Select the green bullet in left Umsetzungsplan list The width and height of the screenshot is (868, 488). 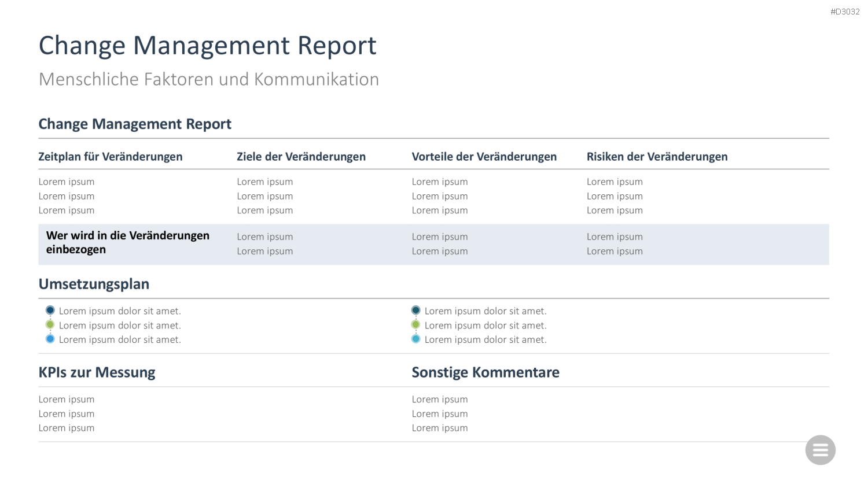pyautogui.click(x=50, y=325)
